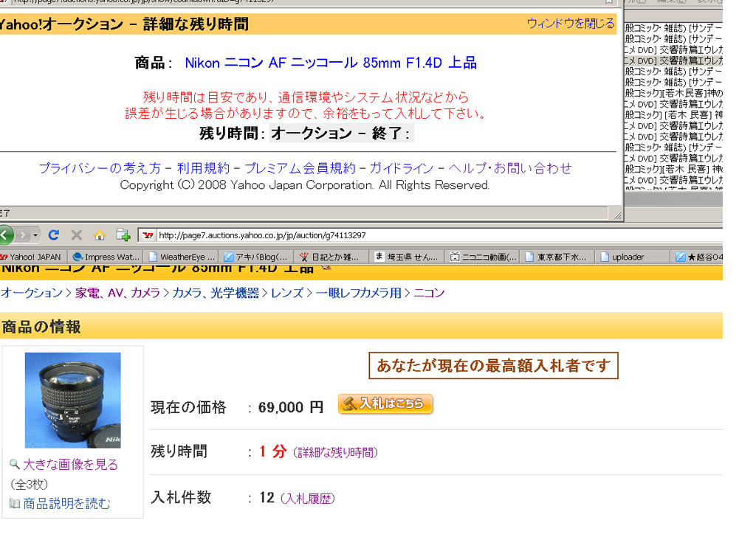
Task: Click the popup window resize grip
Action: coord(618,215)
